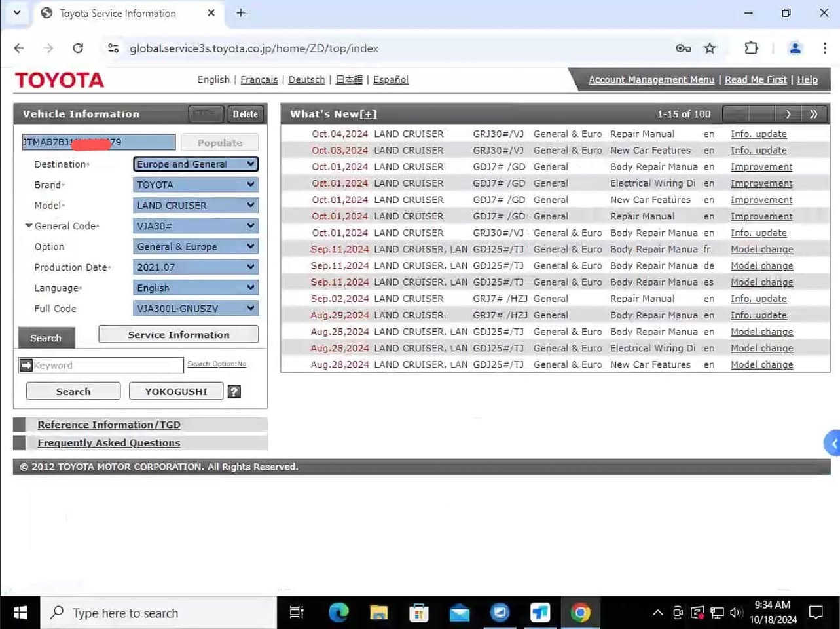
Task: Open the Frequently Asked Questions link
Action: point(109,442)
